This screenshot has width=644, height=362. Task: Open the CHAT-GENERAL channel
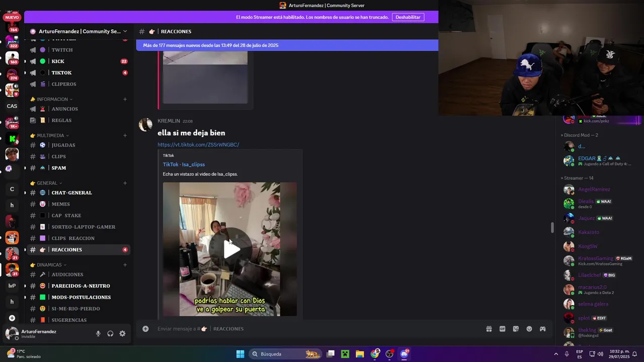click(78, 193)
